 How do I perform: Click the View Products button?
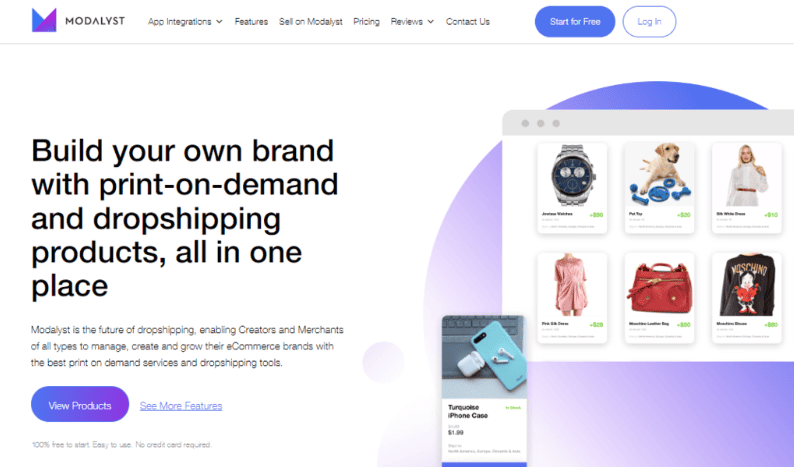coord(80,405)
